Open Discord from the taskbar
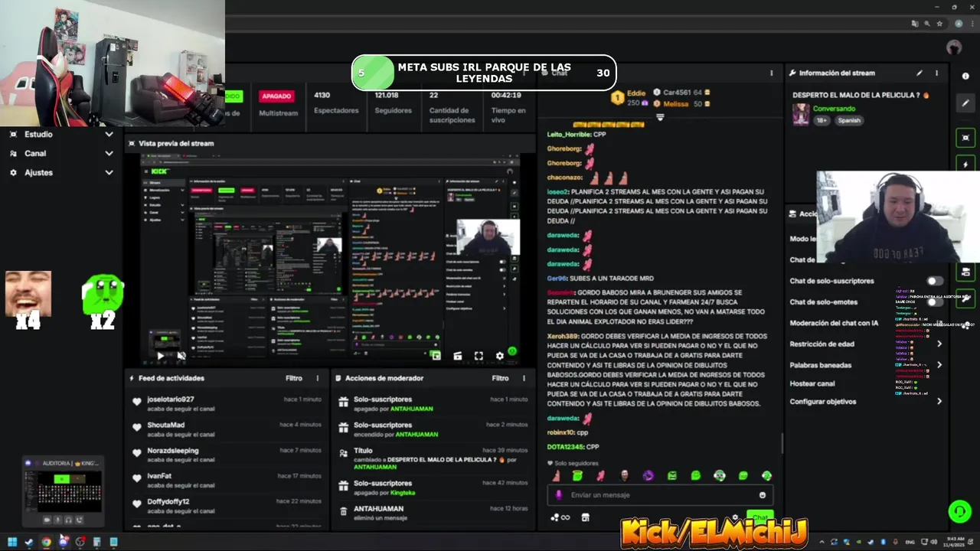980x551 pixels. [x=63, y=542]
